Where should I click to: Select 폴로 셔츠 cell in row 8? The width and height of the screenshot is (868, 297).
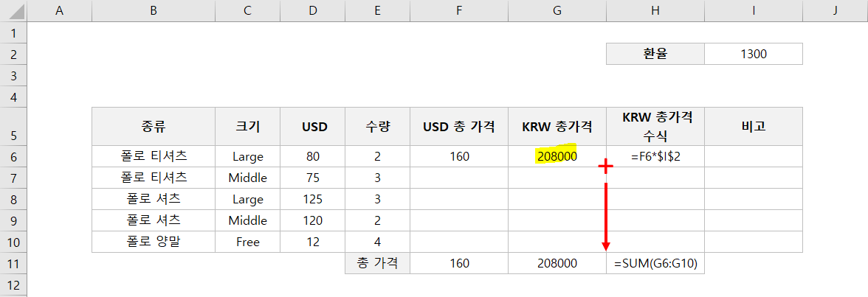[x=154, y=199]
